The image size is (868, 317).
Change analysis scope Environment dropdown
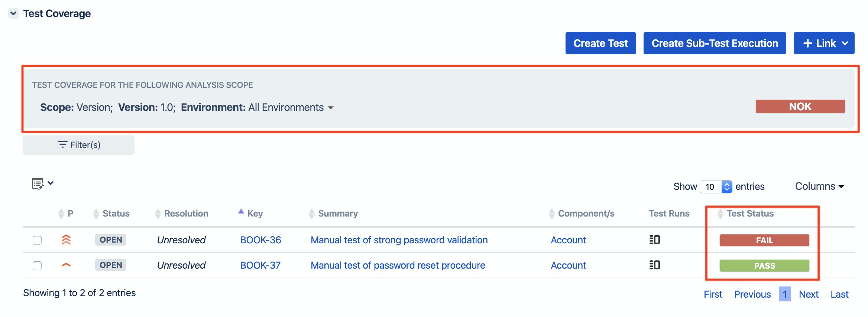(x=291, y=108)
